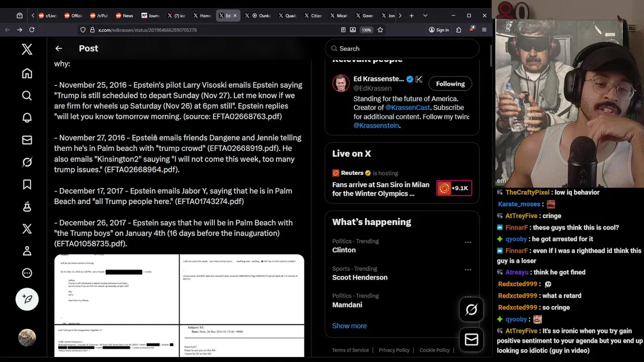The height and width of the screenshot is (362, 644).
Task: Switch to the Citizen X tab
Action: click(313, 16)
